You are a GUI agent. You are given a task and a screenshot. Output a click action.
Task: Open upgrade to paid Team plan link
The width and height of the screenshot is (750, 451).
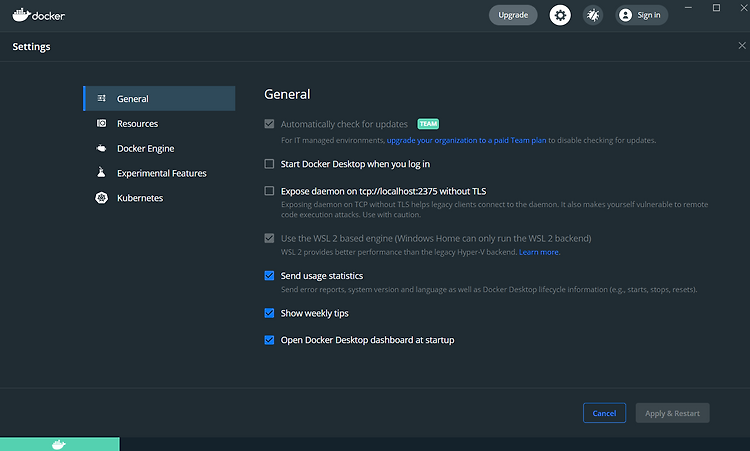point(466,140)
